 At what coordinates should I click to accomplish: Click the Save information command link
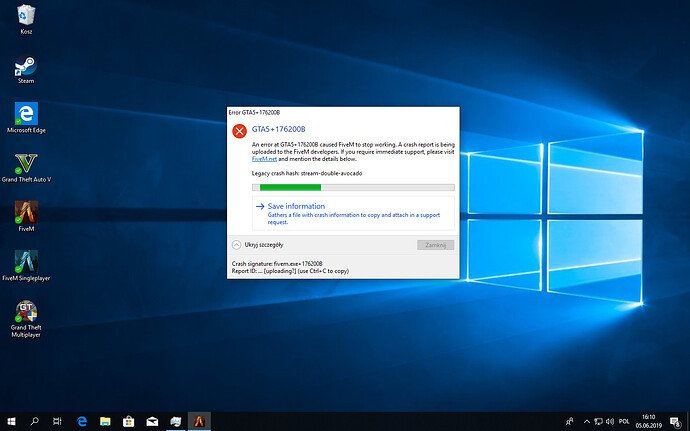click(295, 206)
